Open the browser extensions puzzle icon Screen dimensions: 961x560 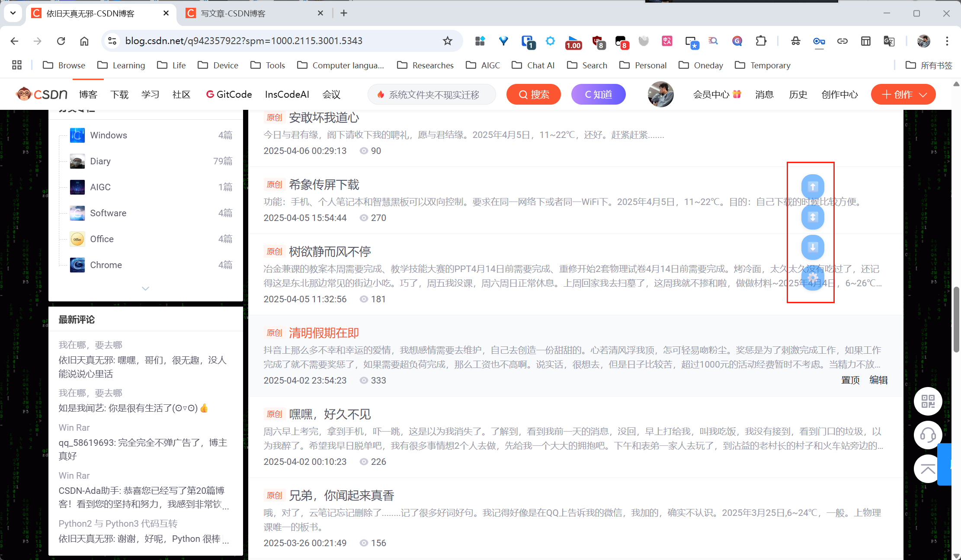pyautogui.click(x=761, y=41)
